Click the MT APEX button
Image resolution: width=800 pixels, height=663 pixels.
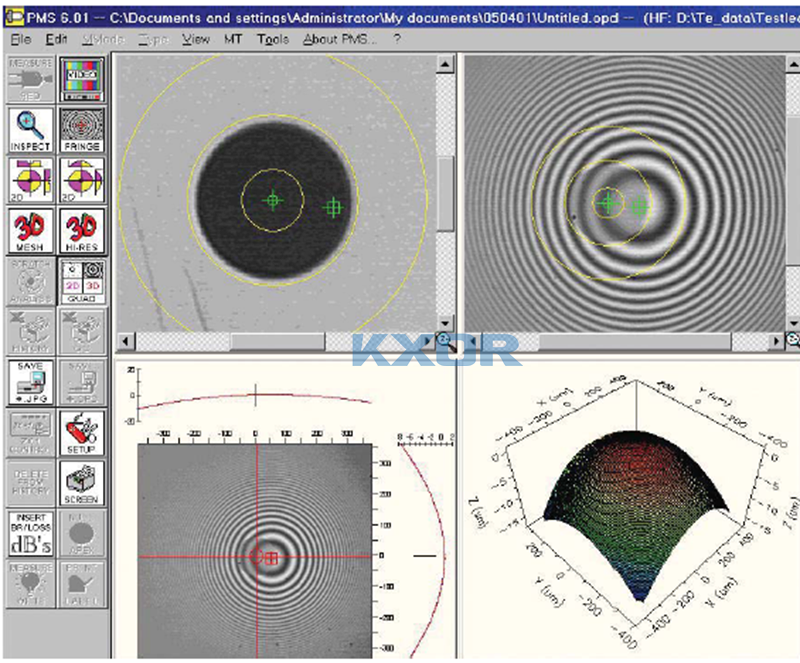(82, 533)
